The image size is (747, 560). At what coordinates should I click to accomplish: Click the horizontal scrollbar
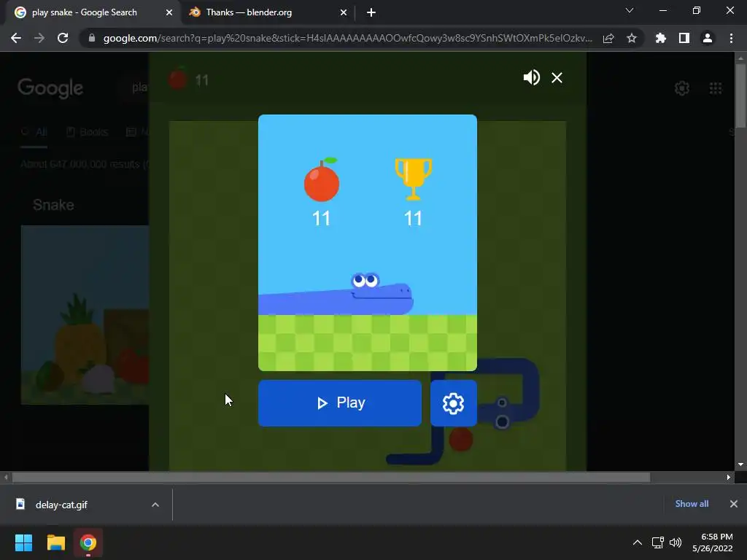[330, 477]
